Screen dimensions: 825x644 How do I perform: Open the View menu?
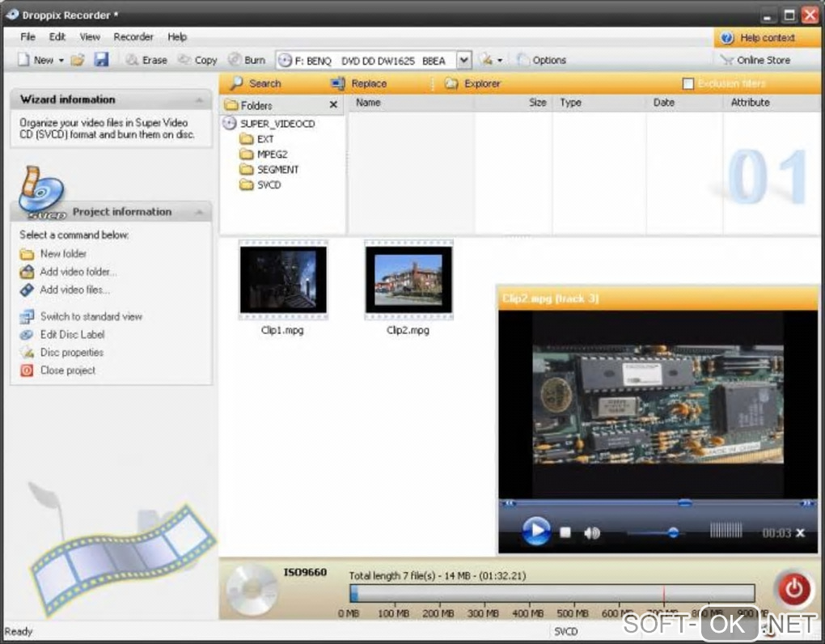click(90, 36)
